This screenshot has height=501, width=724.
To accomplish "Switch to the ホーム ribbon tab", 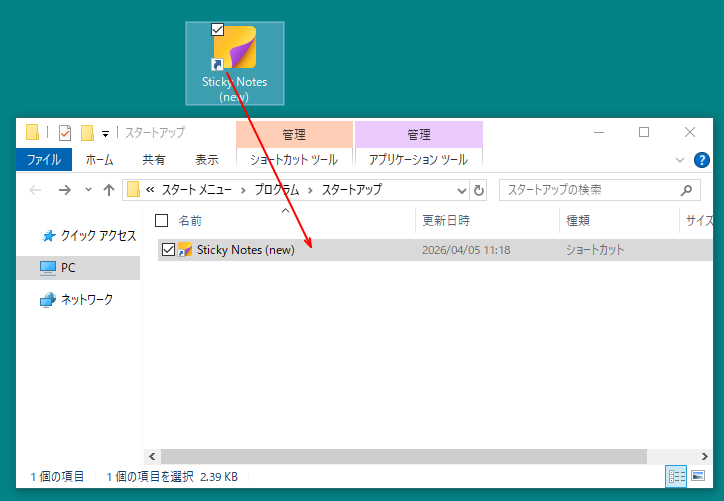I will coord(99,160).
